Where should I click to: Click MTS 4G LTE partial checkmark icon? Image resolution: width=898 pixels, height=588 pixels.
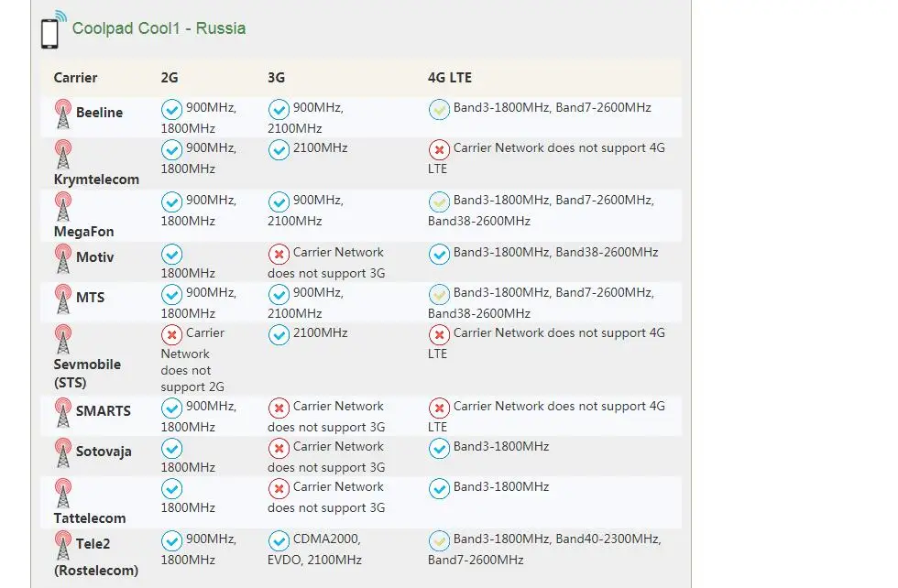439,294
